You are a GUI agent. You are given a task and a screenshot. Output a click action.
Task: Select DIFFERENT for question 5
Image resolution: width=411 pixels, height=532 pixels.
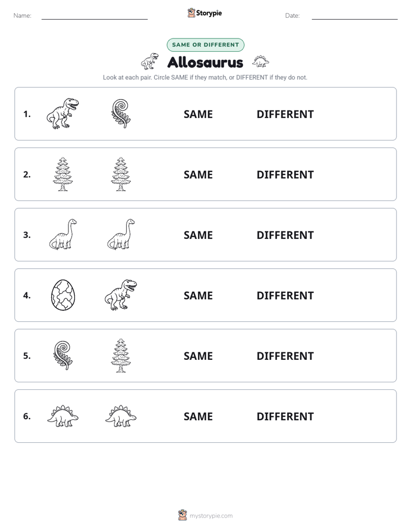point(285,356)
